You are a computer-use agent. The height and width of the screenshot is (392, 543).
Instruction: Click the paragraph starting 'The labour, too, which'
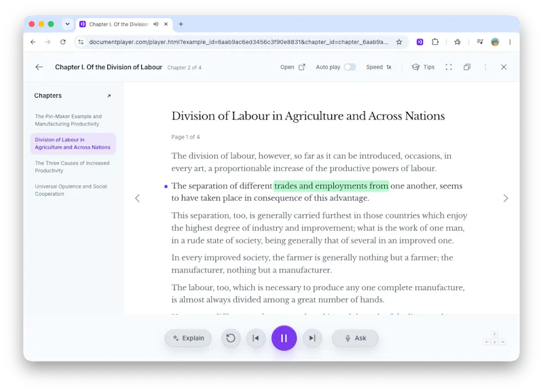[x=318, y=294]
